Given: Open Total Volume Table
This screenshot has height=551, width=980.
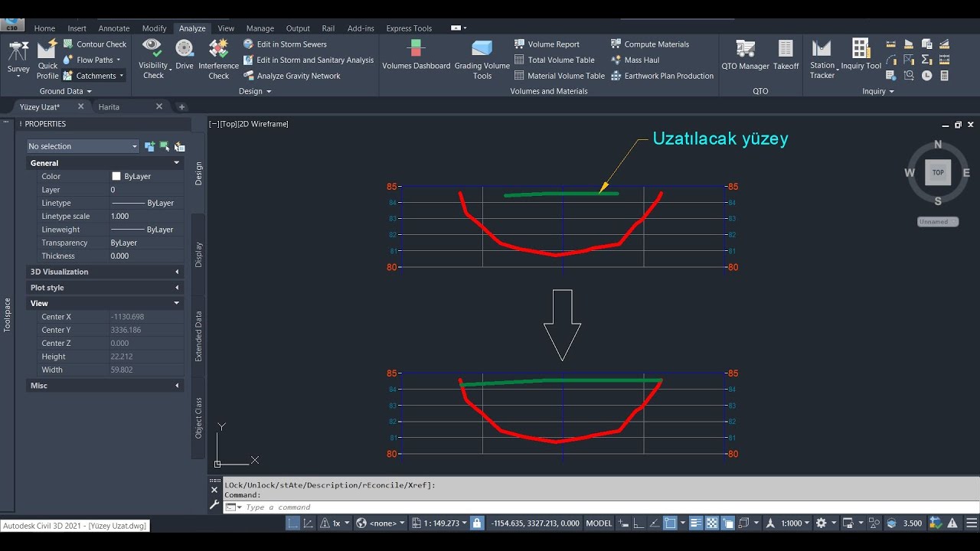Looking at the screenshot, I should pos(554,60).
